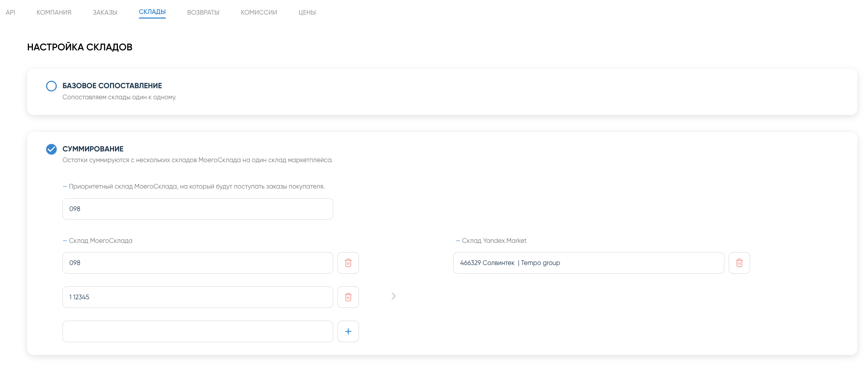The image size is (868, 365).
Task: Go to the ЗАКАЗЫ tab
Action: (105, 12)
